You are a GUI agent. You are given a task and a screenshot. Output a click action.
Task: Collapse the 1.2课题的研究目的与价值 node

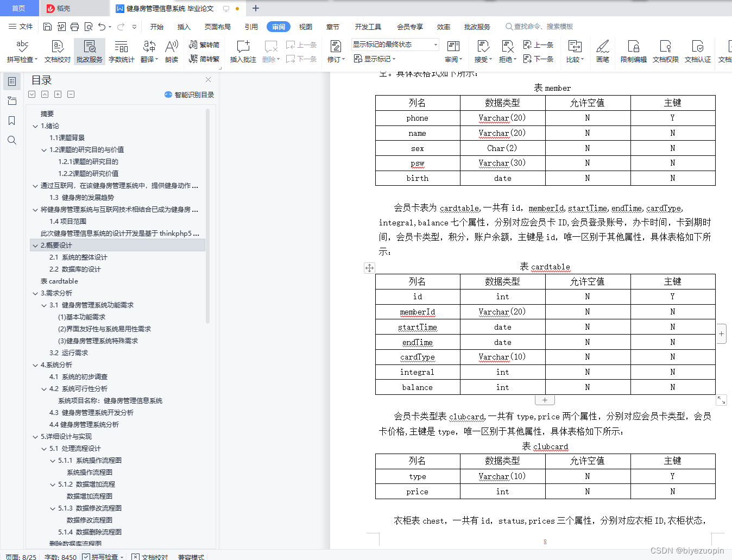44,150
